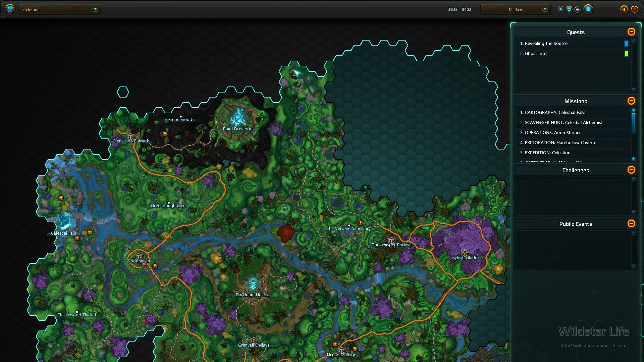Select mission OPERATIONS: Aurin Shrines
Screen dimensions: 644x362
(x=573, y=133)
